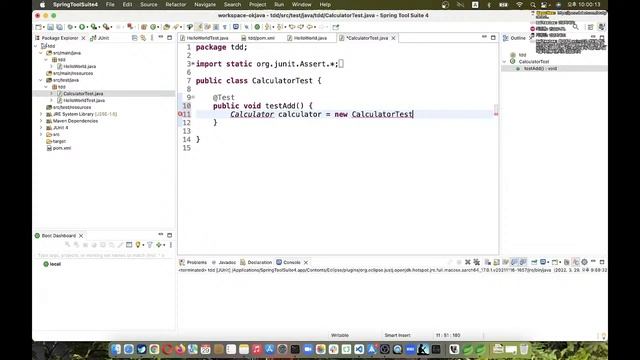
Task: Open the Package Explorer view menu
Action: 152,38
